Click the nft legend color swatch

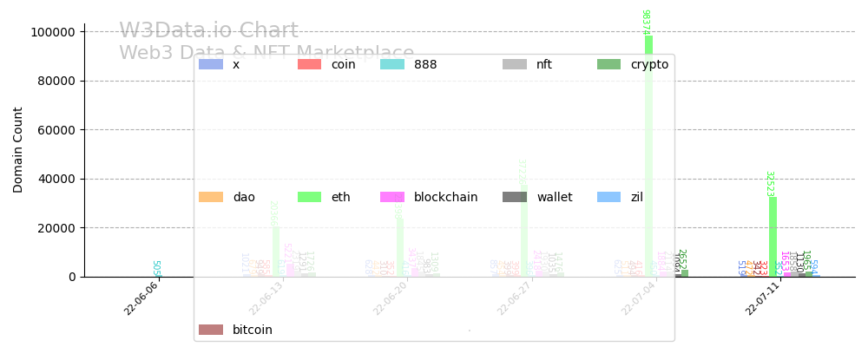pyautogui.click(x=515, y=64)
